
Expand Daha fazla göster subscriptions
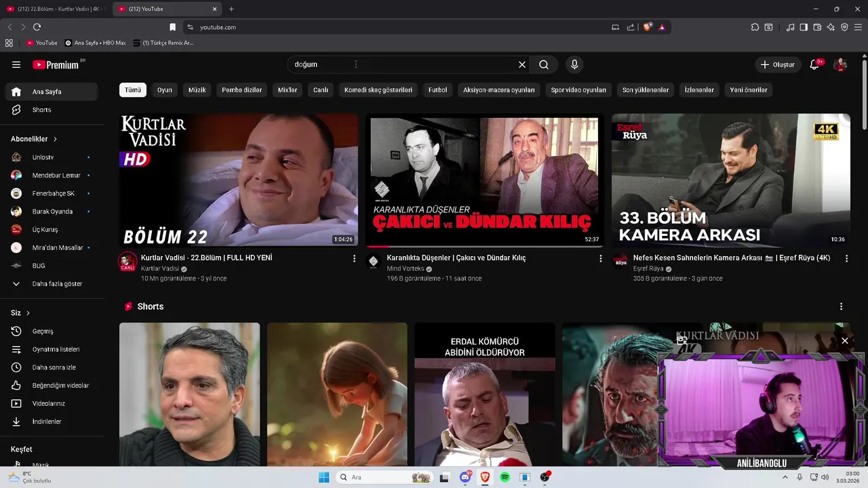52,284
